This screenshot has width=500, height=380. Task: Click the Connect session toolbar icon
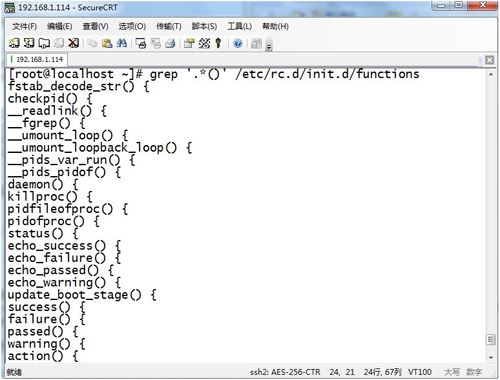(x=14, y=43)
